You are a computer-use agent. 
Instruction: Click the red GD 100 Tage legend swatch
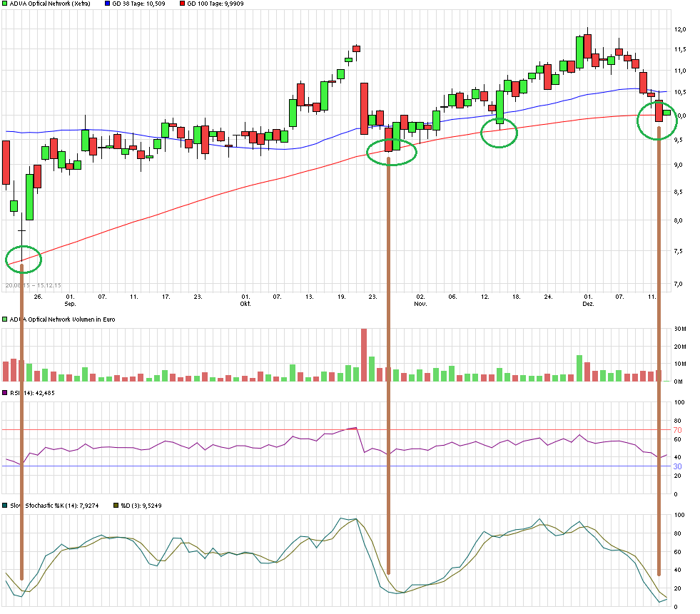pyautogui.click(x=183, y=4)
